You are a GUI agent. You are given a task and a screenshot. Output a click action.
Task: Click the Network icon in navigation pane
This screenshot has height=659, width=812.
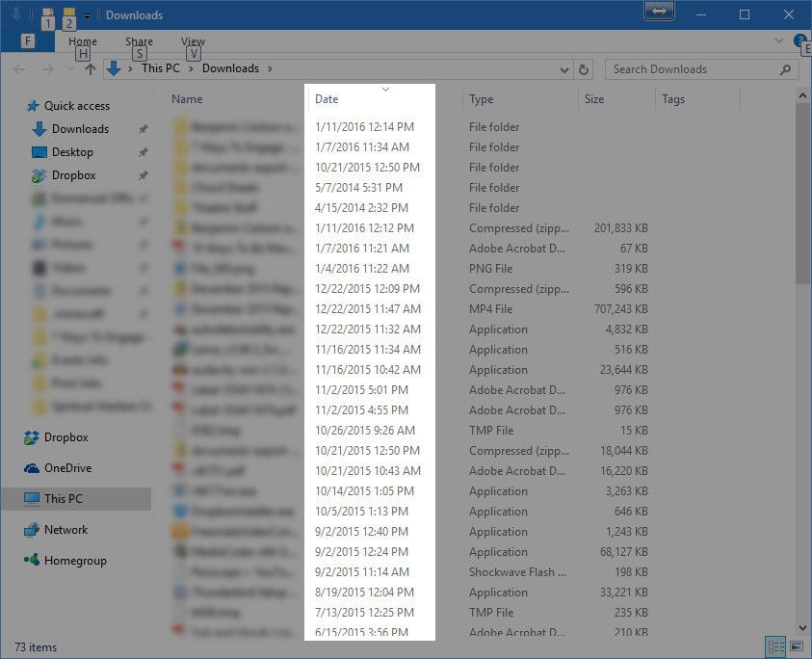click(x=32, y=530)
